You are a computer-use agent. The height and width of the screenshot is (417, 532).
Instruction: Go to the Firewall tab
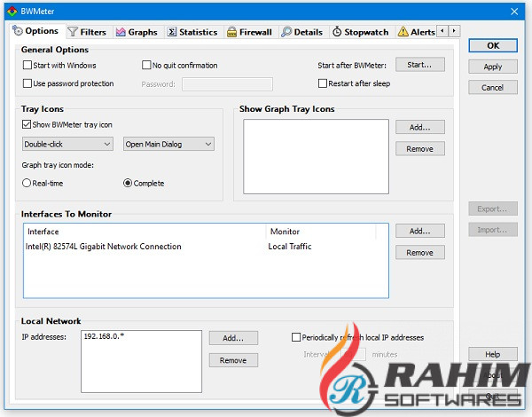click(x=250, y=32)
